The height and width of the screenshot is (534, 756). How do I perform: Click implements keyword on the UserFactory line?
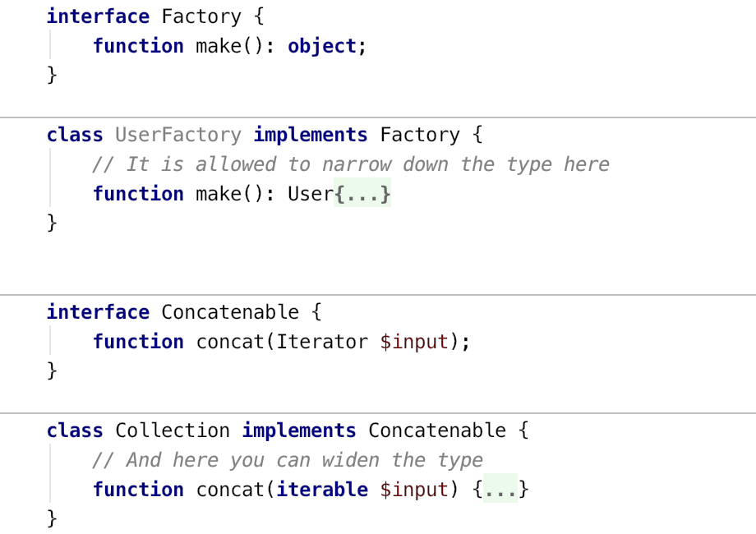[311, 135]
